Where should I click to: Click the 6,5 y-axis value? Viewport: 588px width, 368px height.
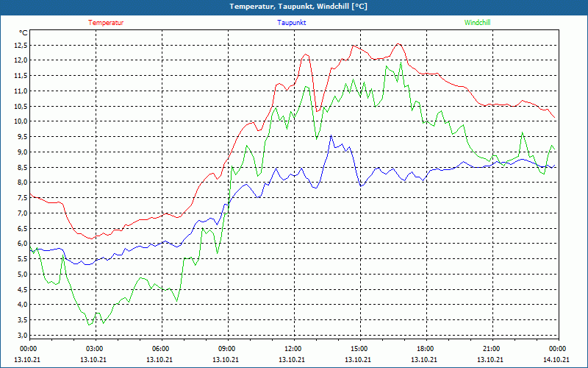(23, 228)
